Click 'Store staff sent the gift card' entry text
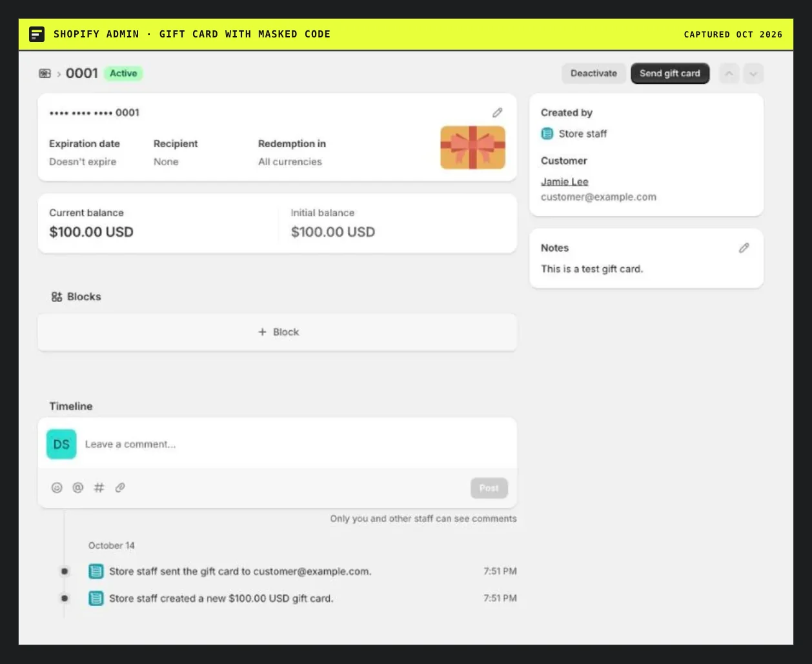This screenshot has width=812, height=664. point(240,571)
